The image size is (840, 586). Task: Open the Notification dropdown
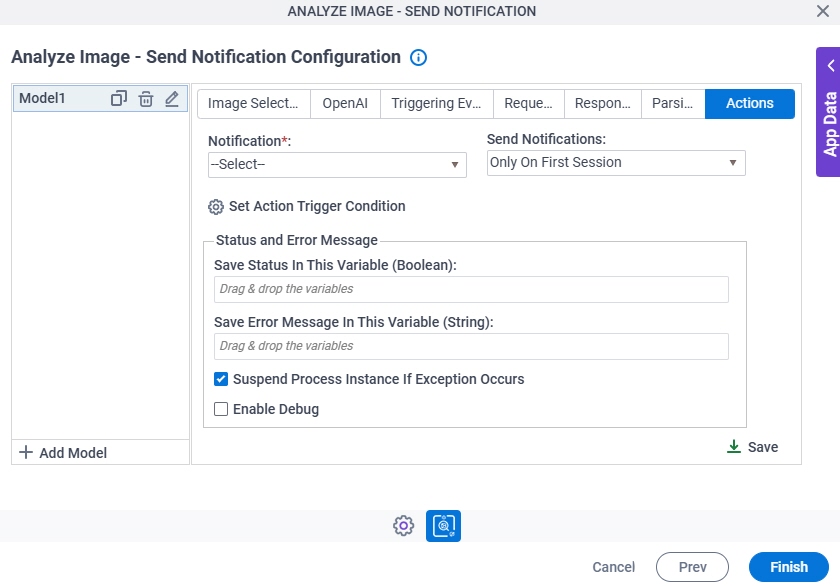point(337,164)
